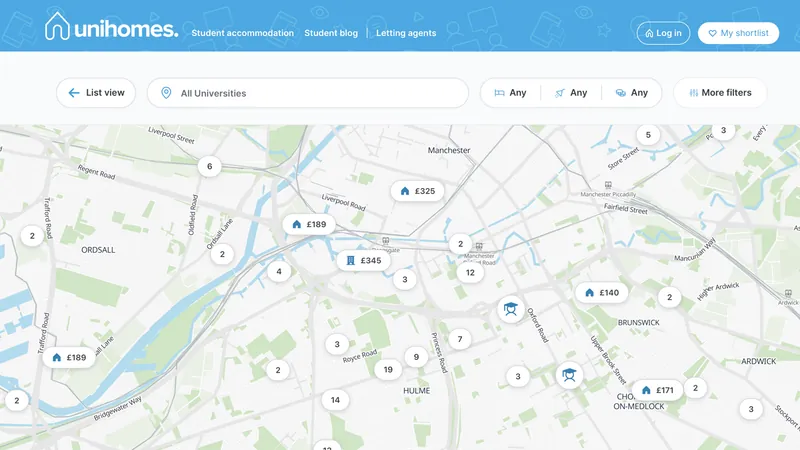Image resolution: width=800 pixels, height=450 pixels.
Task: Expand the cluster of 9 near Princess Road
Action: pos(416,357)
